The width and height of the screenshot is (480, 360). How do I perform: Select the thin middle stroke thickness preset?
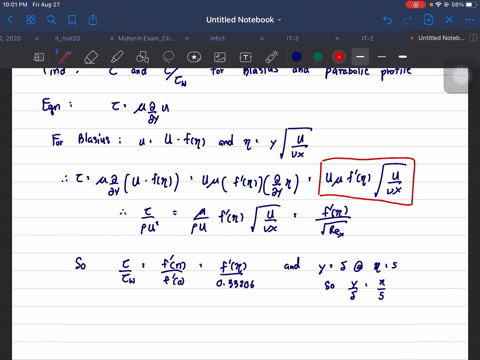(381, 57)
